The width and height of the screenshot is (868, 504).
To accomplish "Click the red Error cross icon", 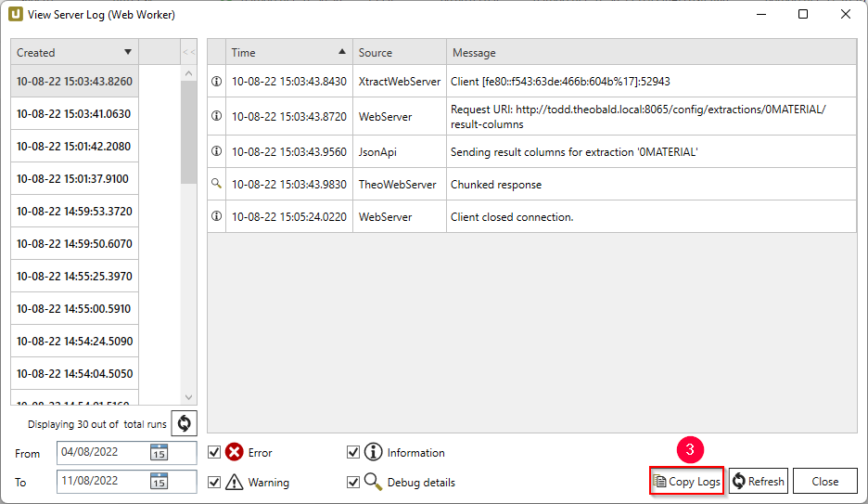I will point(235,452).
